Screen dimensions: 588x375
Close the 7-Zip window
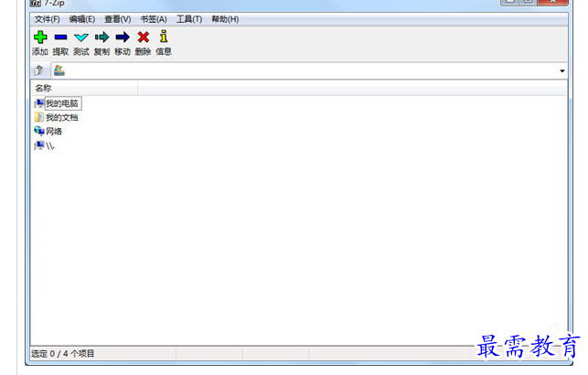click(552, 2)
